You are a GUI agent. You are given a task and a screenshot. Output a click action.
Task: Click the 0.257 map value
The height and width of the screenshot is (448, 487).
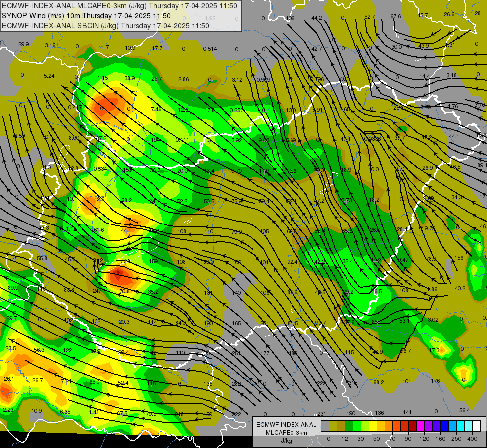coord(236,110)
